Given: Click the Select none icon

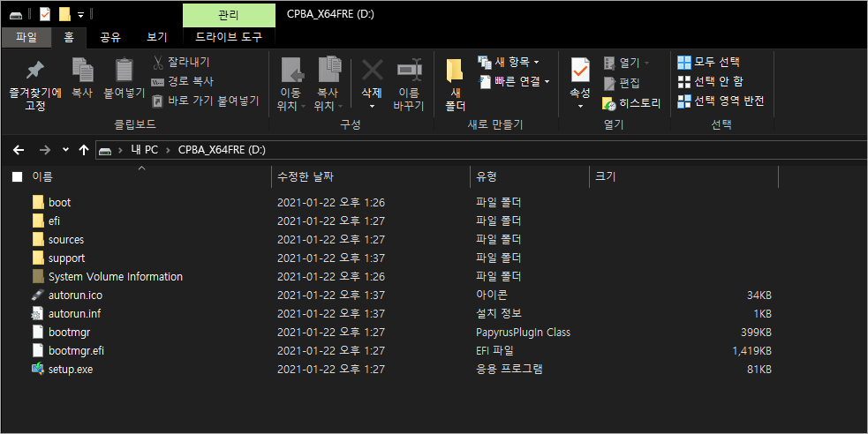Looking at the screenshot, I should (x=684, y=82).
